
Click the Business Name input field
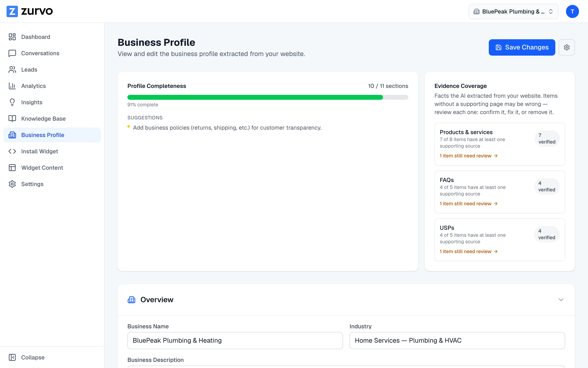(x=235, y=340)
